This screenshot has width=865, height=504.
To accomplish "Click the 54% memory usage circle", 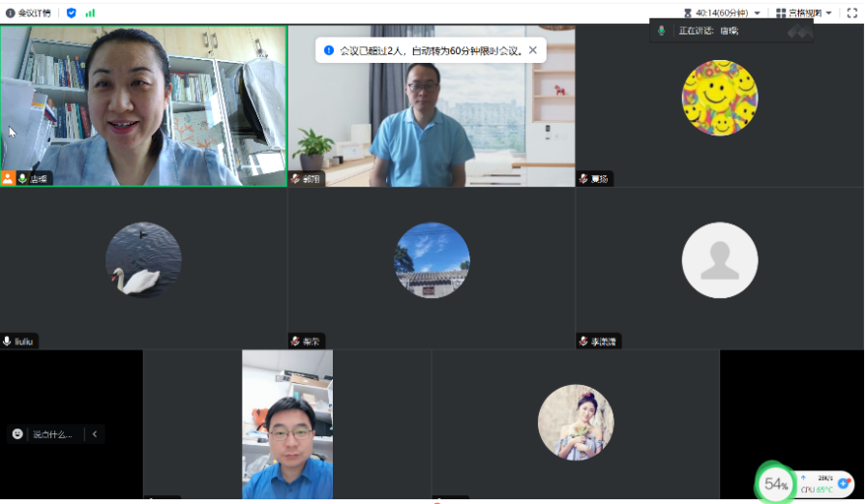I will click(x=775, y=483).
